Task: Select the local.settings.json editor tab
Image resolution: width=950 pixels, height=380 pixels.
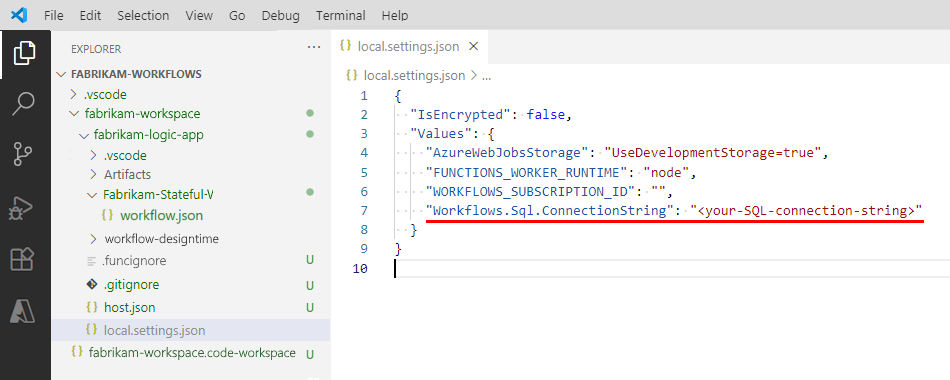Action: (410, 46)
